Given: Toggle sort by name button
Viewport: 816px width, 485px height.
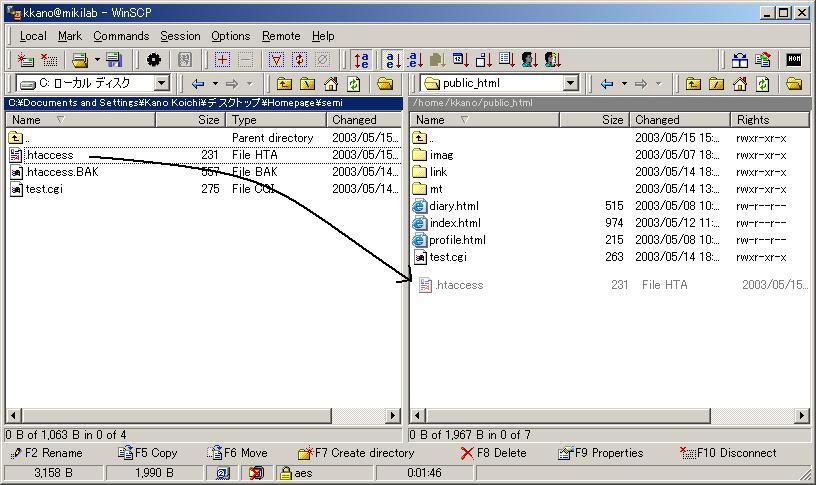Looking at the screenshot, I should (392, 60).
